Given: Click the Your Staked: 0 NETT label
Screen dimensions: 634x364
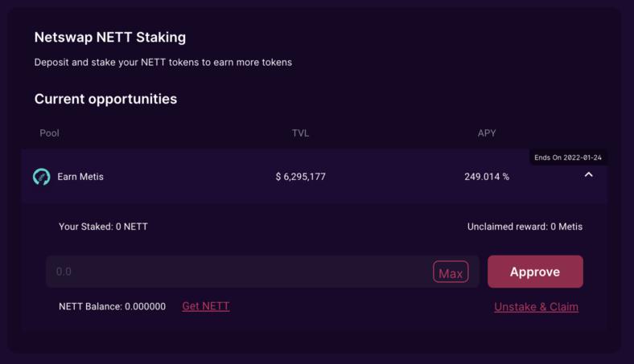Looking at the screenshot, I should [x=103, y=227].
